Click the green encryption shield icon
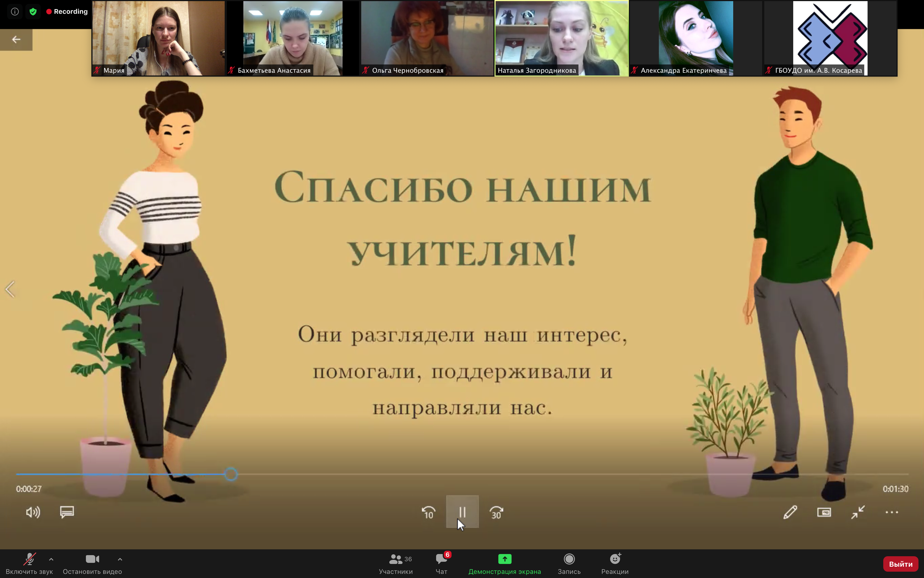The image size is (924, 578). click(33, 12)
